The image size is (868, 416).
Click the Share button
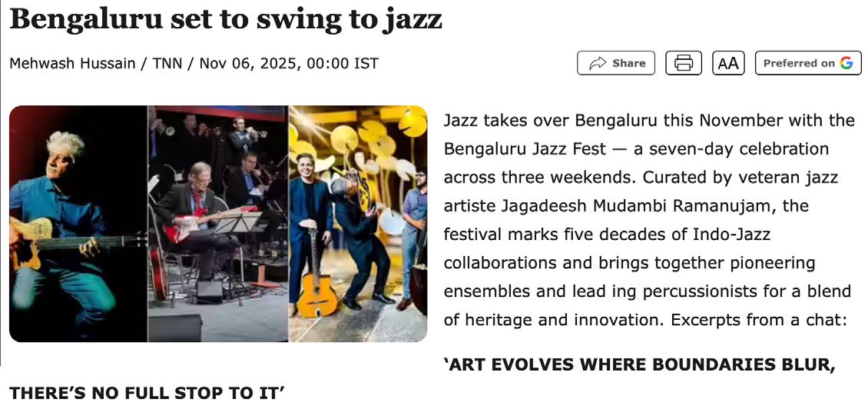point(615,63)
